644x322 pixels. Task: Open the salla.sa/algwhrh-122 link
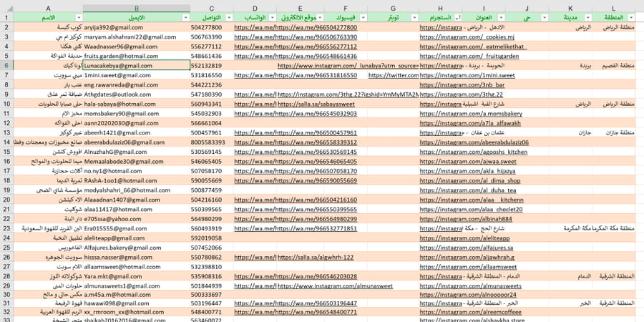point(316,257)
